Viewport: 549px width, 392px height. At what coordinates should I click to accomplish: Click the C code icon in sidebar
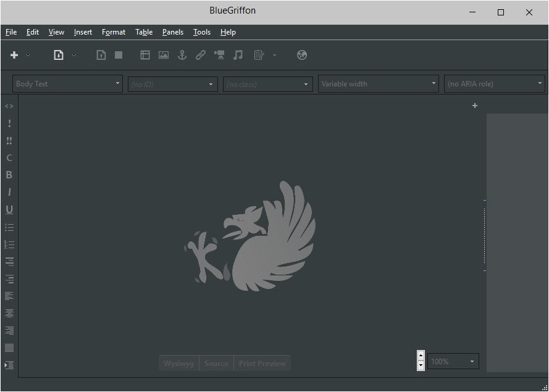coord(9,158)
